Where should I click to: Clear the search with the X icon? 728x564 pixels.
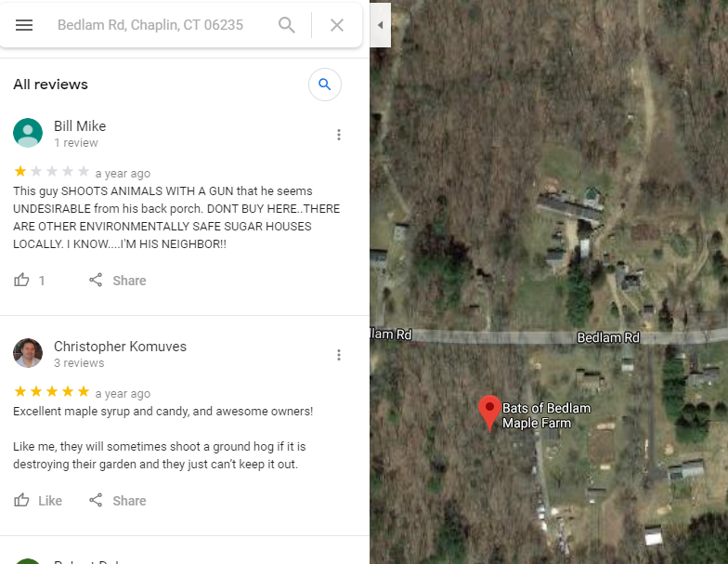pos(337,25)
